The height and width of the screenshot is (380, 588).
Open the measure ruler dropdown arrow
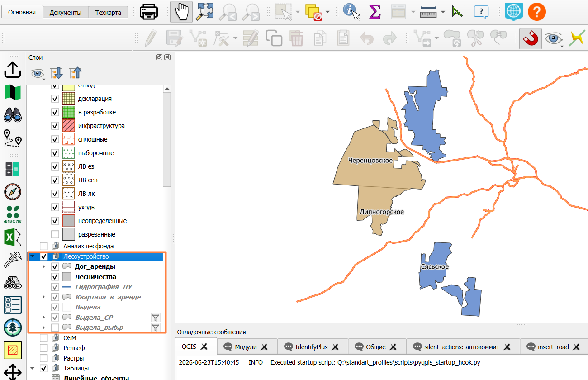(x=442, y=12)
